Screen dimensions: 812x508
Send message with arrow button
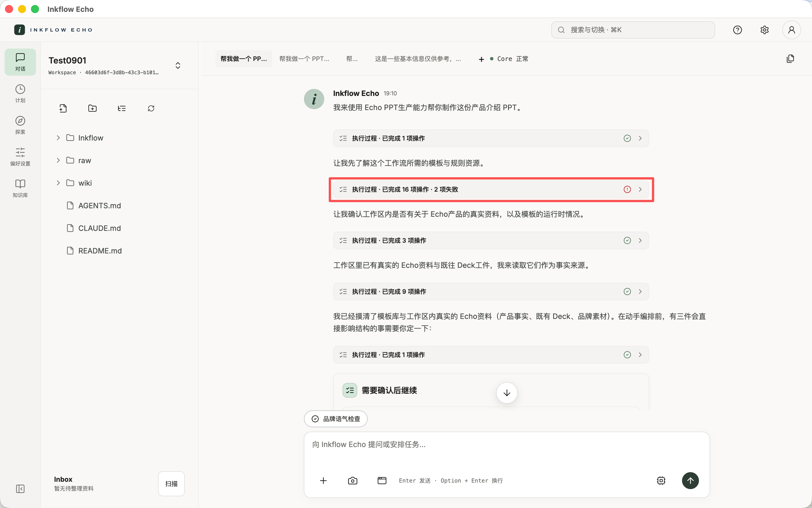point(690,480)
